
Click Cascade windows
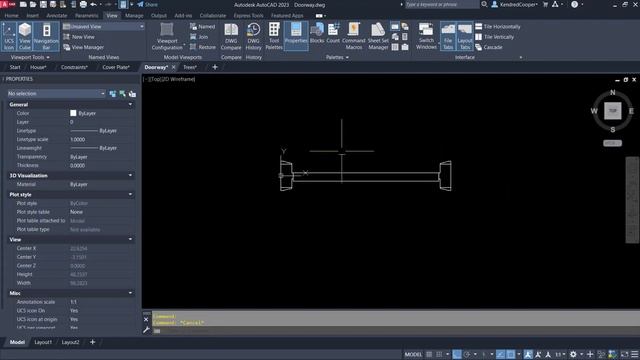(489, 47)
